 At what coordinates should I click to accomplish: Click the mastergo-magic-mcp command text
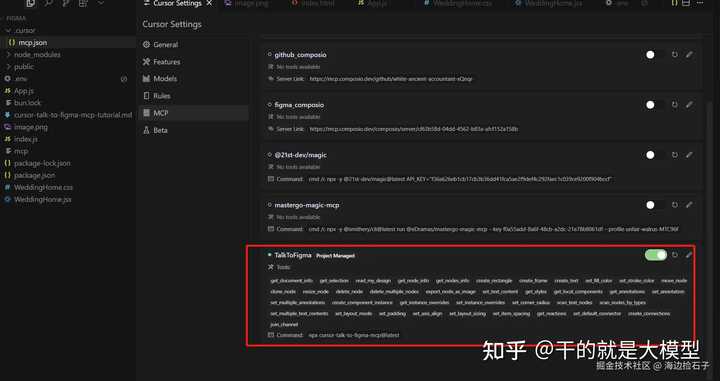click(493, 229)
